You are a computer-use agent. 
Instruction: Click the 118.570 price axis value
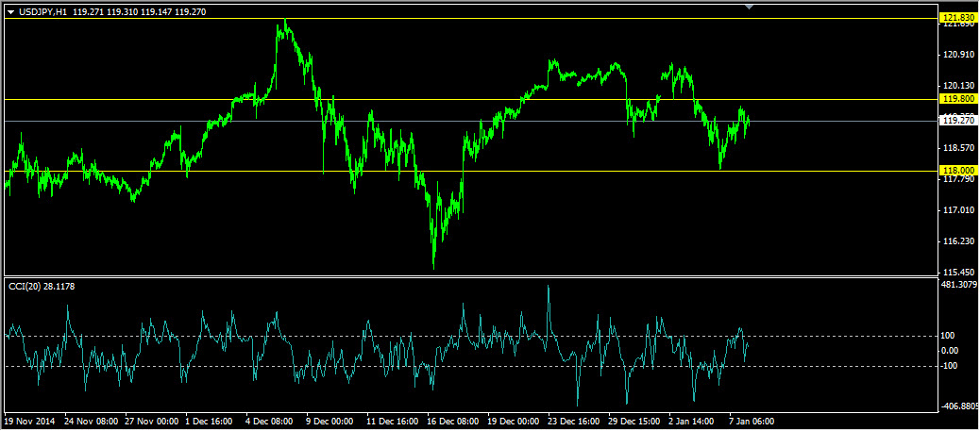(959, 148)
